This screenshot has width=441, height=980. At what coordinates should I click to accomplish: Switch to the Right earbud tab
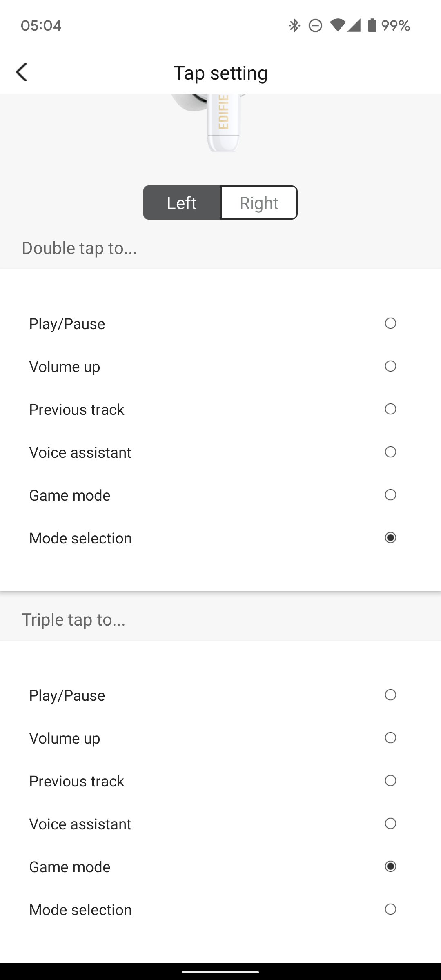coord(259,203)
